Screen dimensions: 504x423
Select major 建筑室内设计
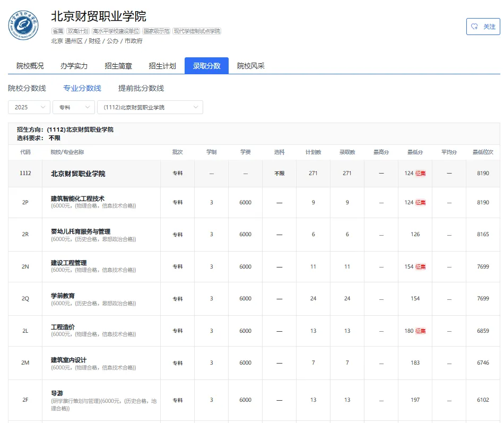coord(68,360)
